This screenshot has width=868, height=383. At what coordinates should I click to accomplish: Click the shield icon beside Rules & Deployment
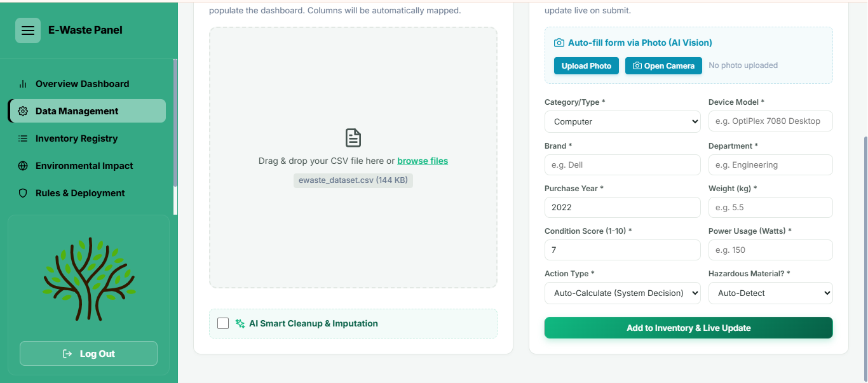pos(23,193)
